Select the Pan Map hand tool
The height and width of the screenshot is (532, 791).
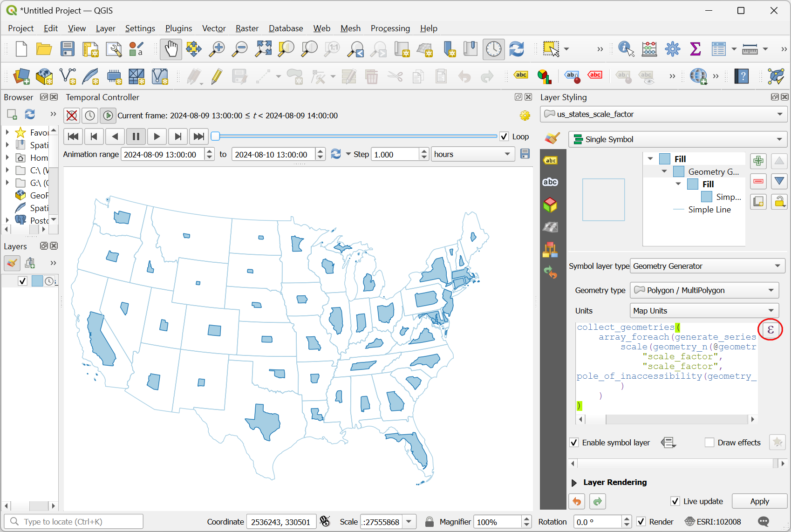click(x=171, y=49)
